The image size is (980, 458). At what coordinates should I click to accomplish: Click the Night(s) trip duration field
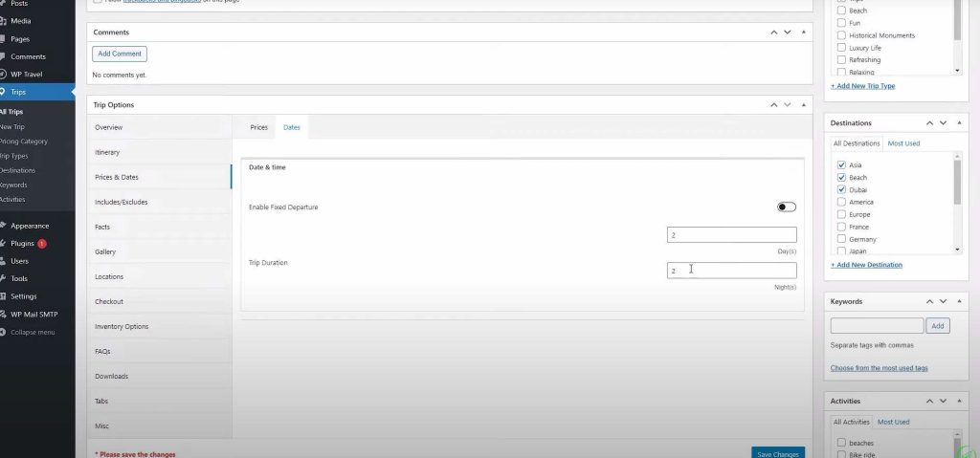[x=732, y=271]
